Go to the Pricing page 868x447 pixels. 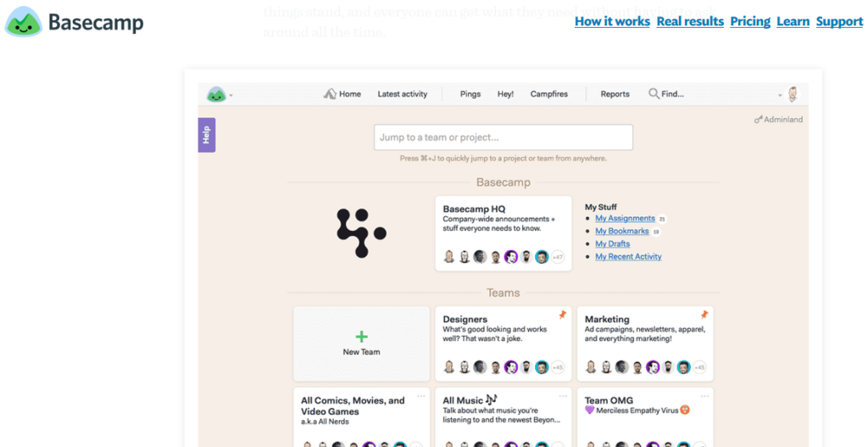click(750, 21)
